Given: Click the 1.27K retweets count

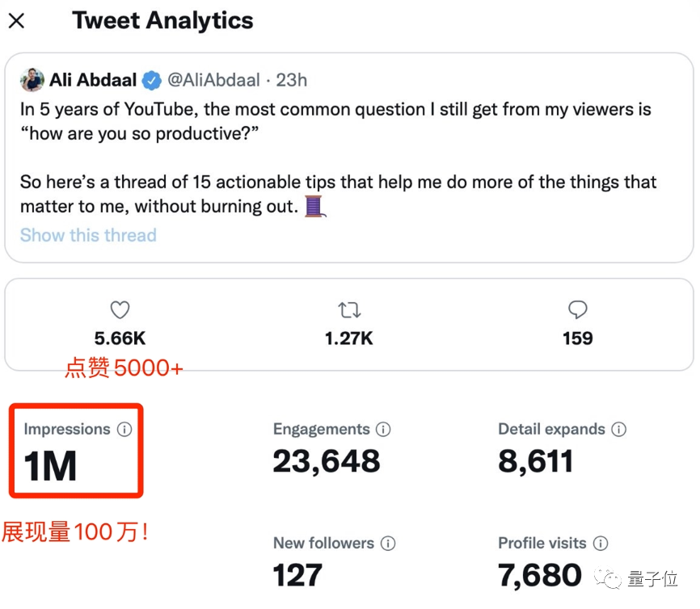Looking at the screenshot, I should pyautogui.click(x=349, y=338).
